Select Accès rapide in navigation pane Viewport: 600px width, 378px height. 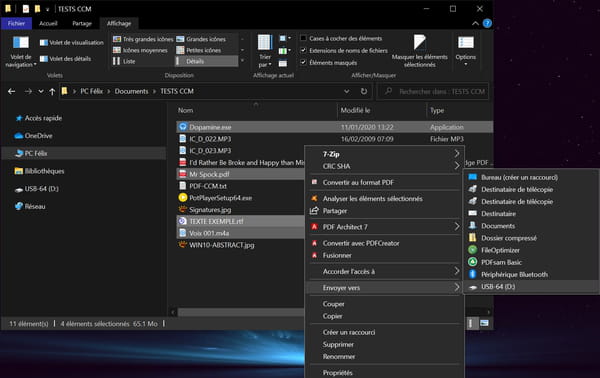(39, 118)
